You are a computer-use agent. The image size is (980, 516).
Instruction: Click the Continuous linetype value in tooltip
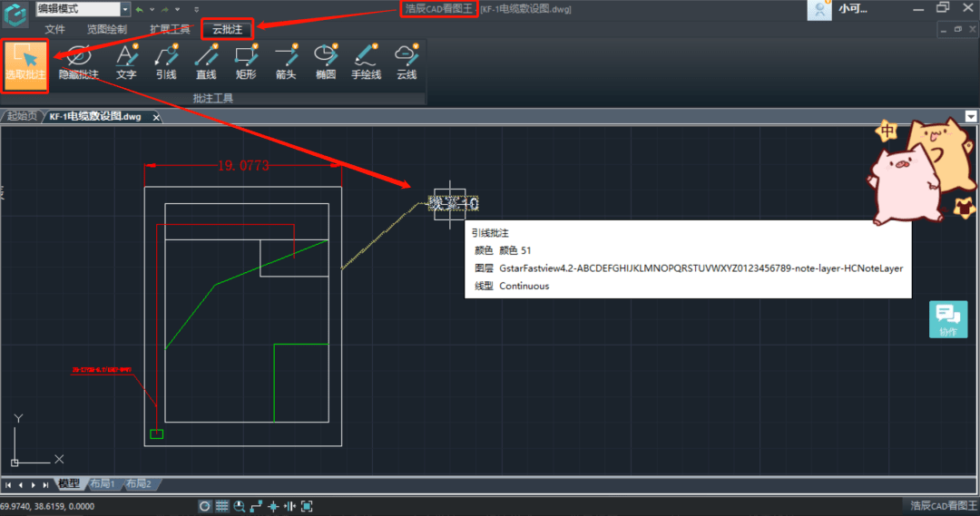pyautogui.click(x=524, y=286)
